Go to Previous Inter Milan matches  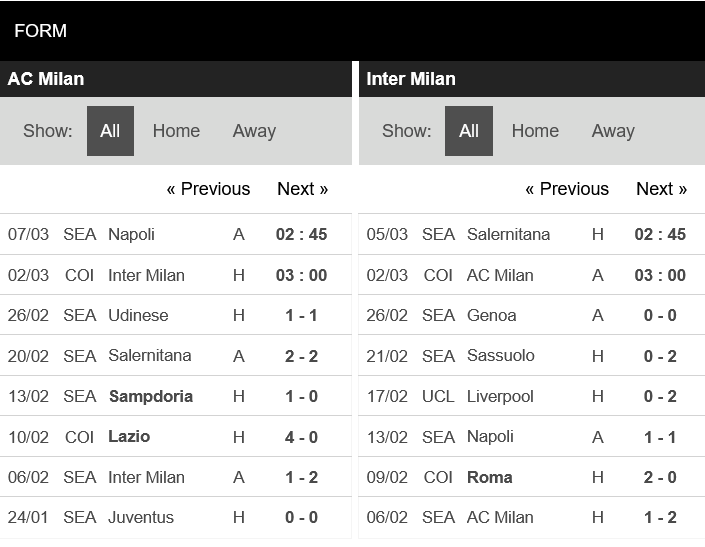tap(567, 189)
